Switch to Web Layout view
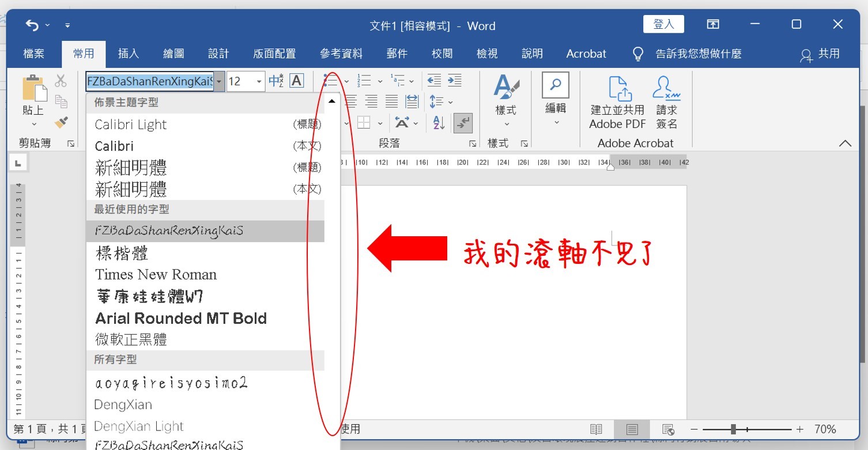This screenshot has height=450, width=868. pyautogui.click(x=668, y=429)
